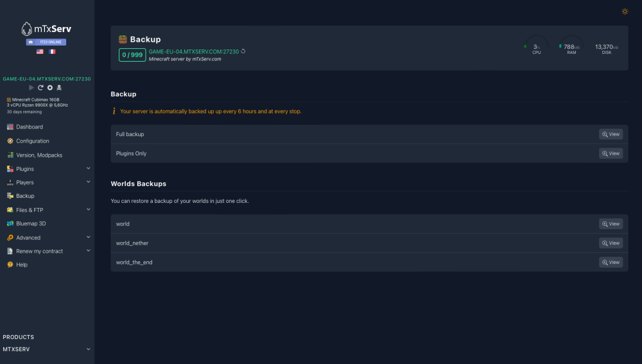642x364 pixels.
Task: Toggle light theme with the sun icon
Action: tap(625, 12)
